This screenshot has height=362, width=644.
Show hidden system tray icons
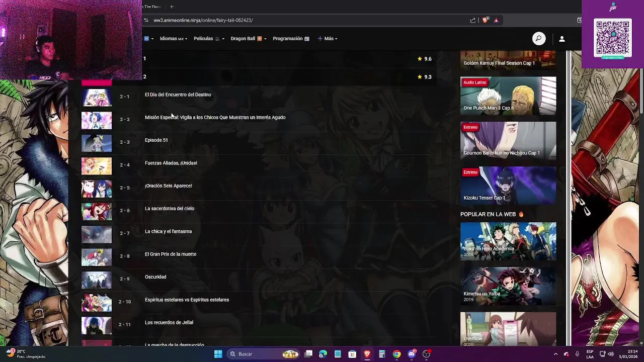coord(555,354)
